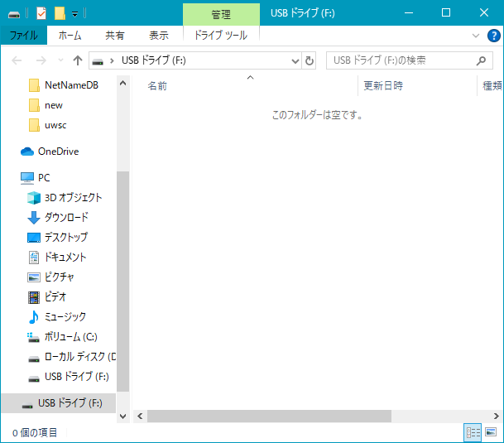This screenshot has height=443, width=504.
Task: Select the highlighted USB ドライブ (F:) root item
Action: [x=59, y=403]
